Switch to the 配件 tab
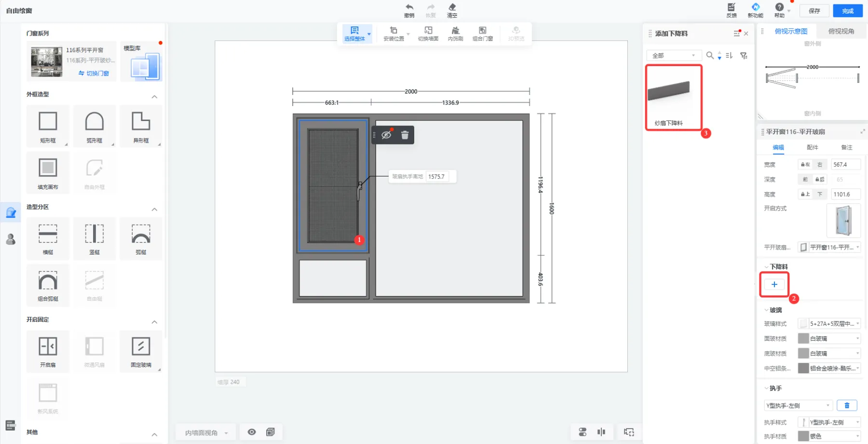Viewport: 868px width, 444px height. 812,148
